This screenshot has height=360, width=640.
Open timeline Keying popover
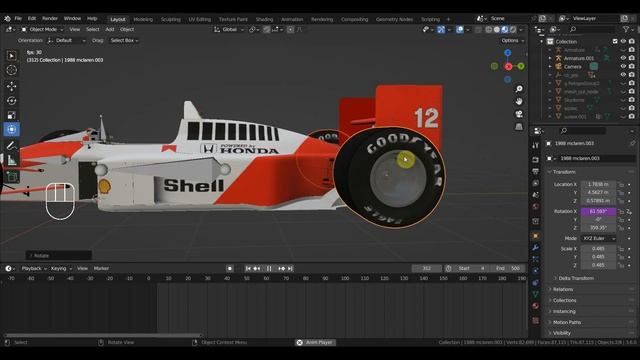point(61,268)
